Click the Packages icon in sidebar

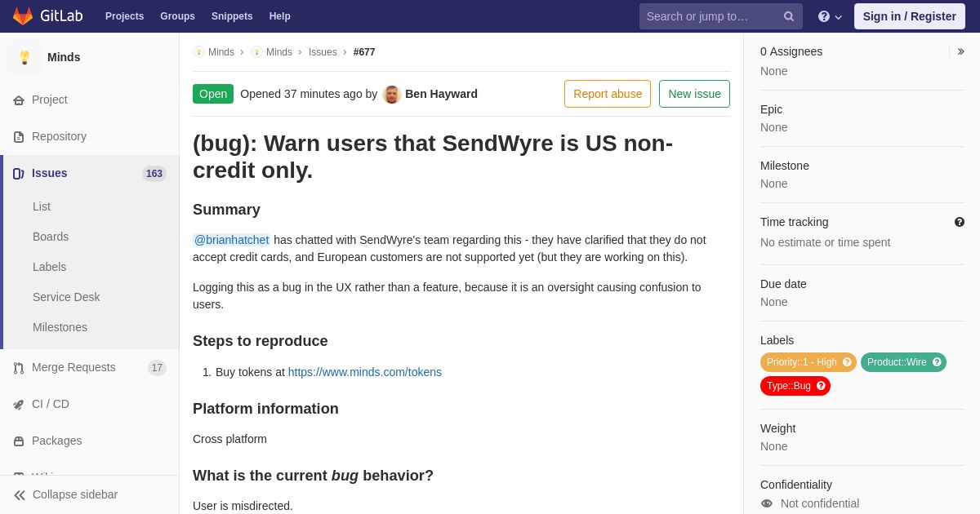pos(19,441)
